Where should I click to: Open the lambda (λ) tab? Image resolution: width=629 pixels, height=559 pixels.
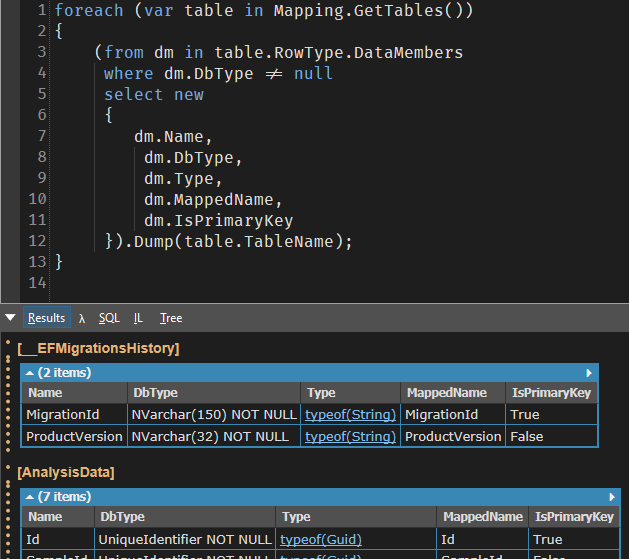[x=82, y=318]
